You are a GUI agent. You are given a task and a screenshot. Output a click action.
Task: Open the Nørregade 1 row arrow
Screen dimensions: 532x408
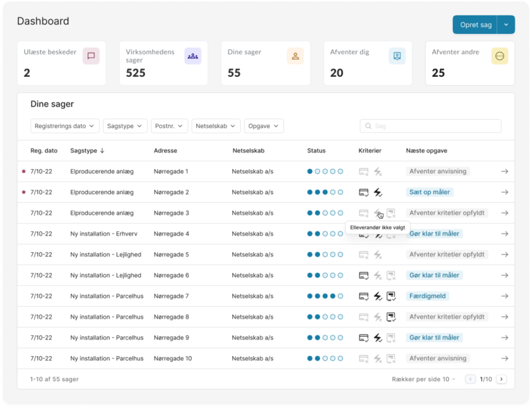505,171
